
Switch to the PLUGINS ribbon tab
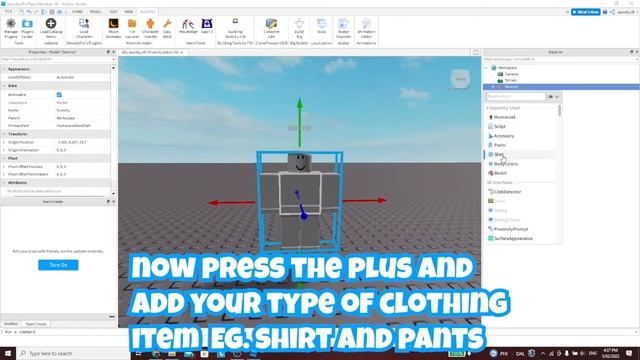pos(147,12)
